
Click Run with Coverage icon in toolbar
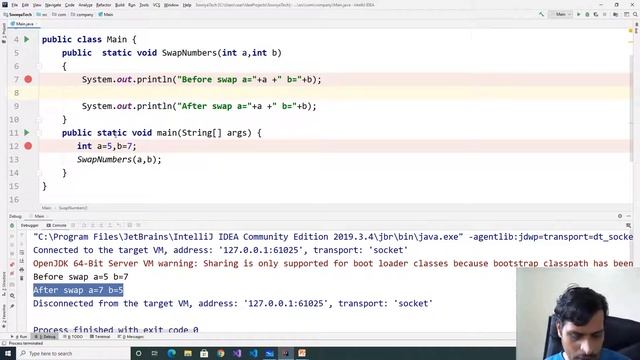coord(596,14)
